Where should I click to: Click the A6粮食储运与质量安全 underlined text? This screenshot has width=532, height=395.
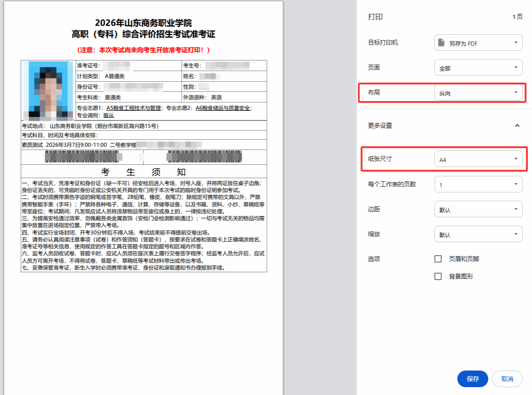(223, 108)
